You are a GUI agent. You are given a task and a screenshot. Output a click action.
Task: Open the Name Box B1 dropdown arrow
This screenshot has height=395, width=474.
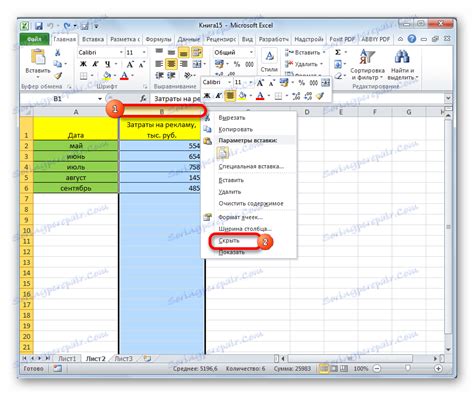[x=100, y=99]
